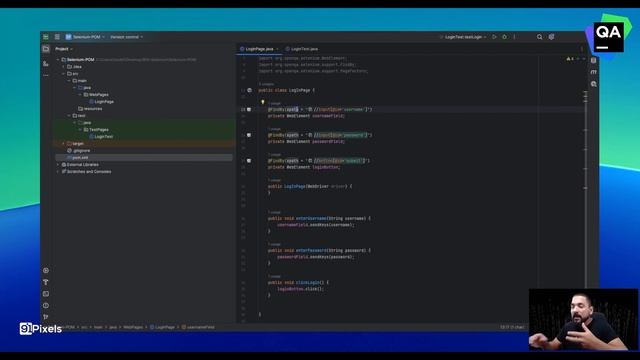Click the warnings indicator in editor
This screenshot has width=640, height=360.
(570, 59)
